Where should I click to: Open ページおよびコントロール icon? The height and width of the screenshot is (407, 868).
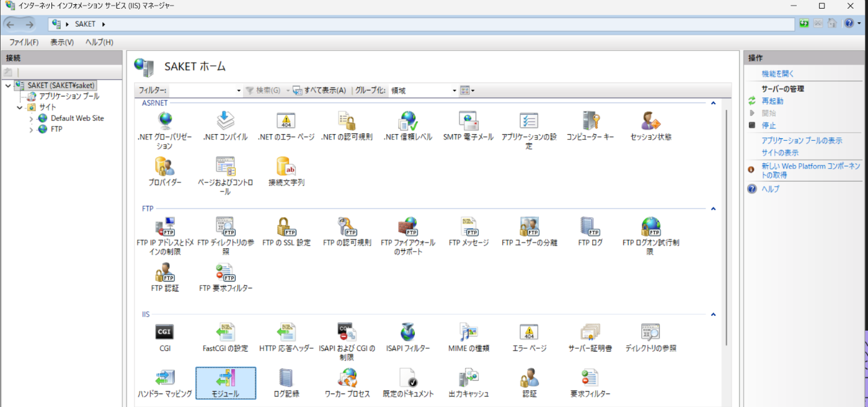click(x=225, y=176)
